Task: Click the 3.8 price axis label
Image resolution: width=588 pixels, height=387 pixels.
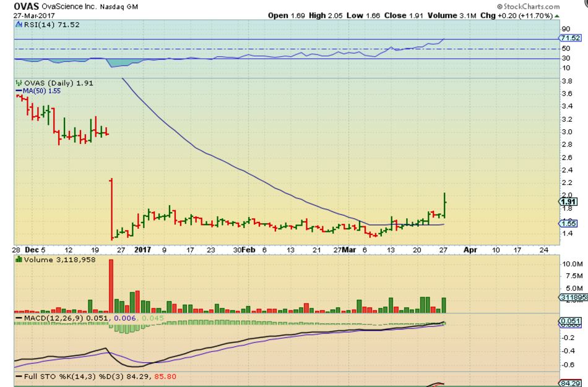Action: coord(566,82)
